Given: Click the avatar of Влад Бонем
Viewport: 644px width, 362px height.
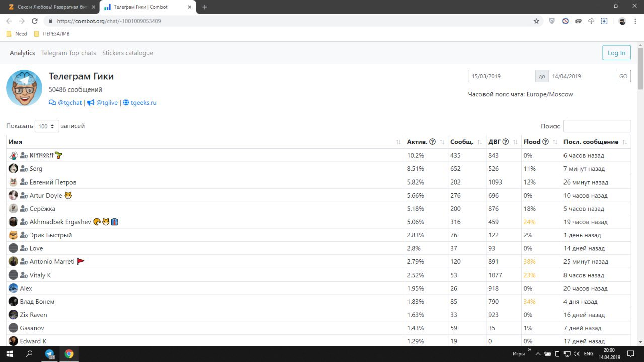Looking at the screenshot, I should 13,302.
